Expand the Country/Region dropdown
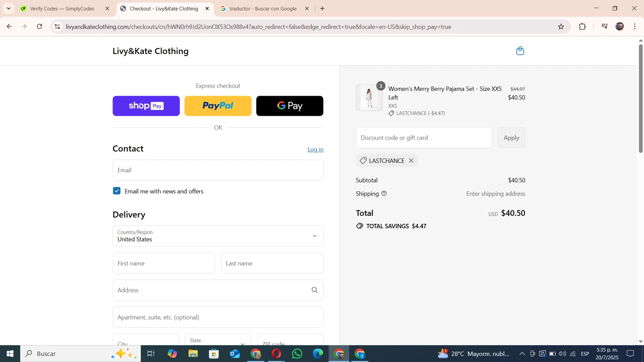The image size is (644, 362). click(x=218, y=236)
